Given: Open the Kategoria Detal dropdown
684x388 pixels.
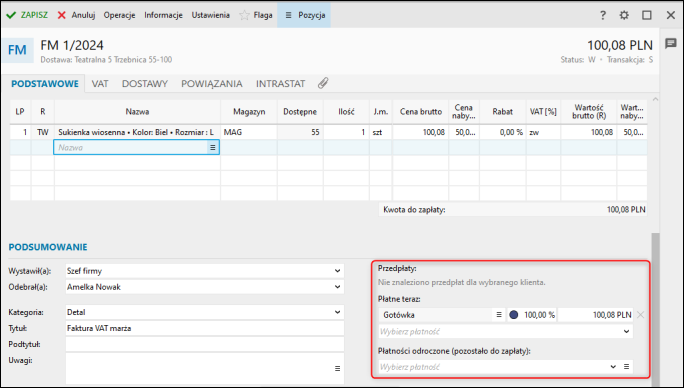Looking at the screenshot, I should click(x=337, y=312).
